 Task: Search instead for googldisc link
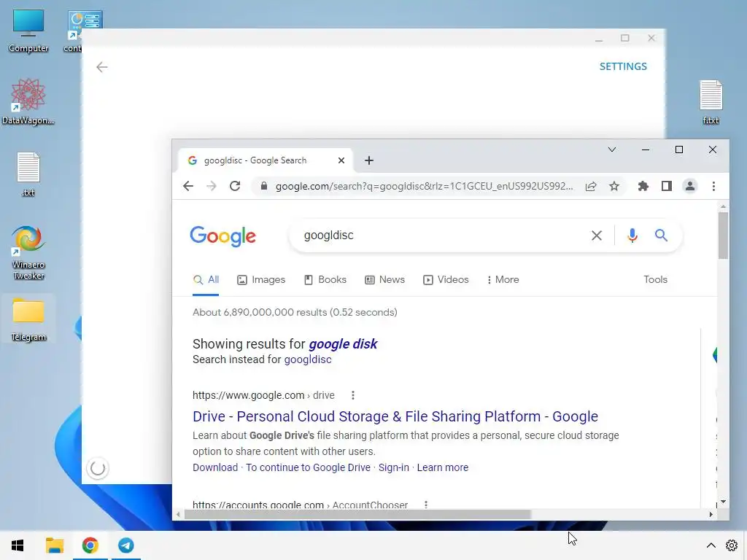[308, 359]
